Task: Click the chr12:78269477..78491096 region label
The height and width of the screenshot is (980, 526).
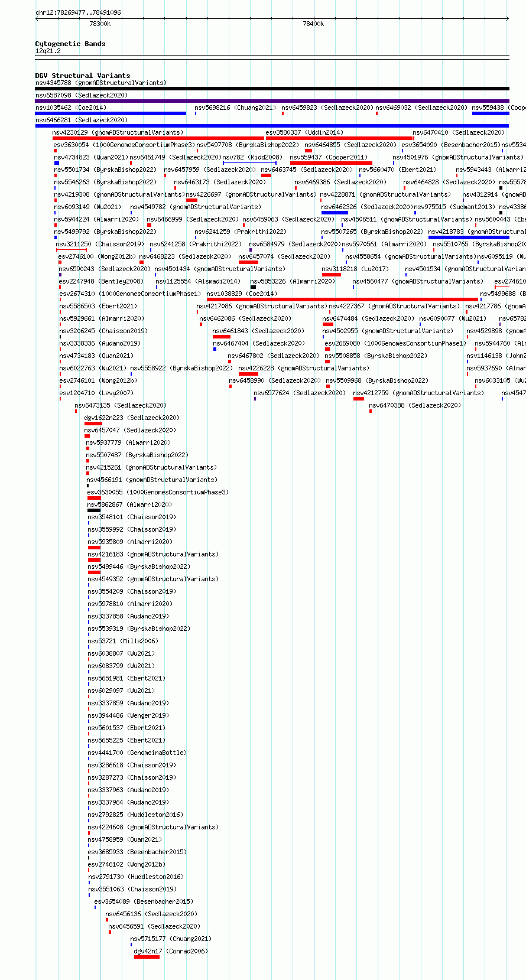Action: (78, 12)
